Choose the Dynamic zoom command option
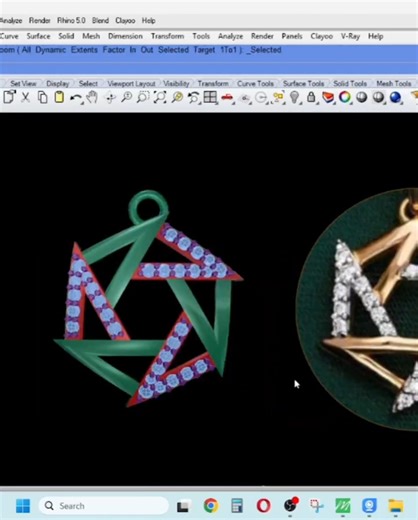Screen dimensions: 418x520 50,50
